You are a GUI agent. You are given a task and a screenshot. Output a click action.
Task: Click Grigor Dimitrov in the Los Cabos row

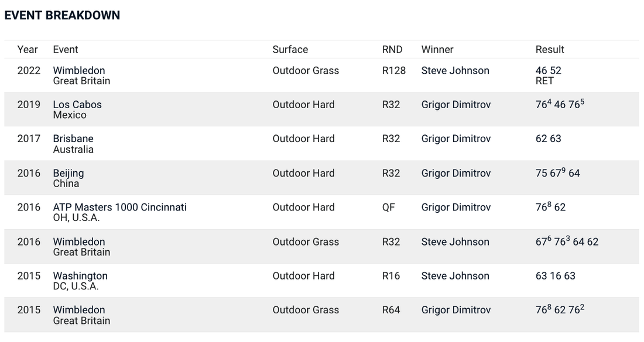pos(455,105)
